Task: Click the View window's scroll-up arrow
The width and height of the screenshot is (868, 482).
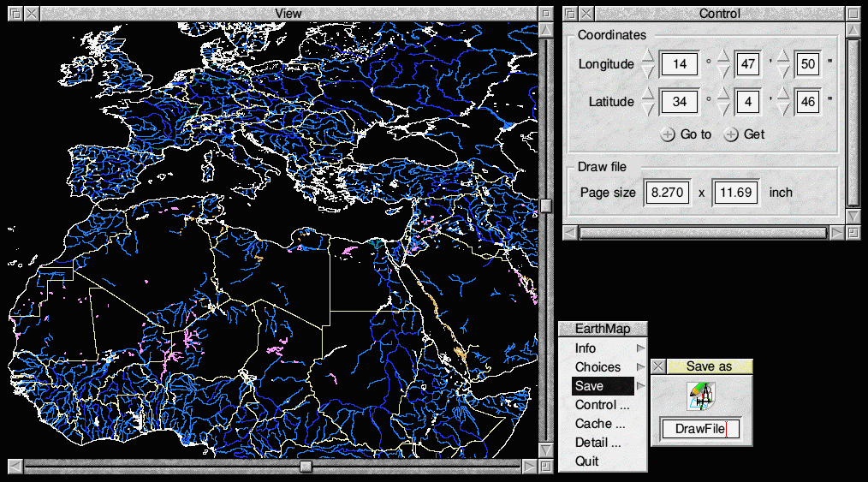Action: pos(545,31)
